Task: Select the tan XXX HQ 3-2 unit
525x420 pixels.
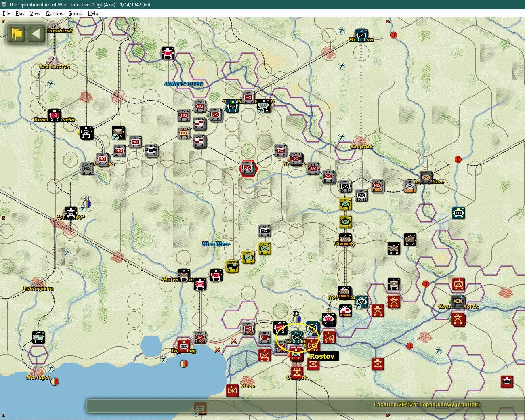Action: pyautogui.click(x=184, y=133)
